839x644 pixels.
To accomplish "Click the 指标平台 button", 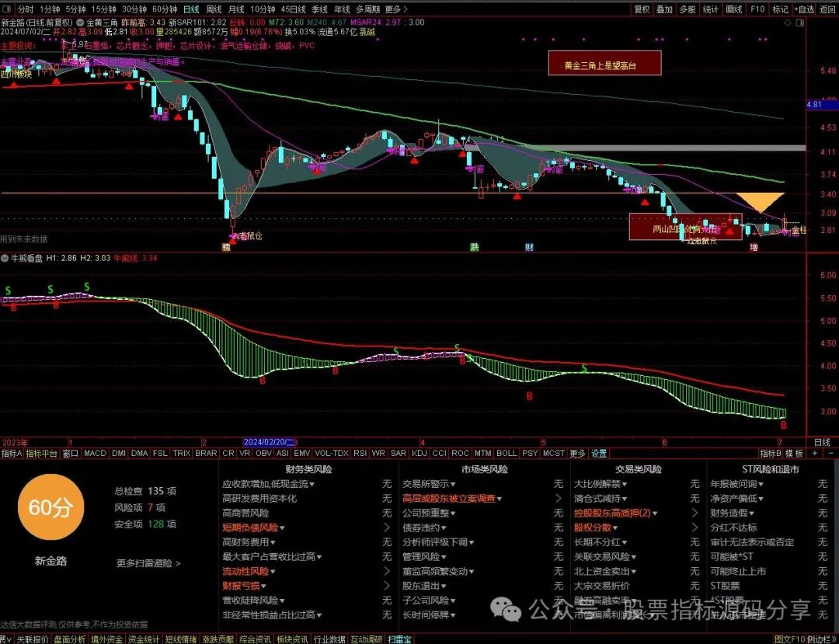I will (41, 454).
